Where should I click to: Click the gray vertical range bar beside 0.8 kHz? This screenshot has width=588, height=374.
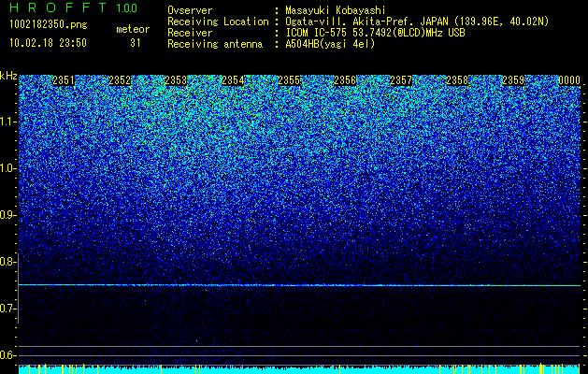(x=19, y=289)
